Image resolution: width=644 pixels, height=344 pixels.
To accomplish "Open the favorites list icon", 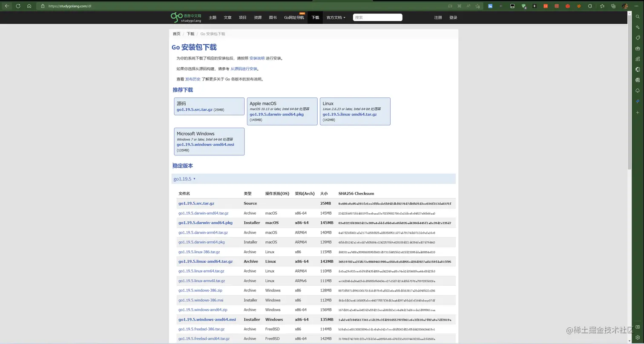I will (602, 6).
